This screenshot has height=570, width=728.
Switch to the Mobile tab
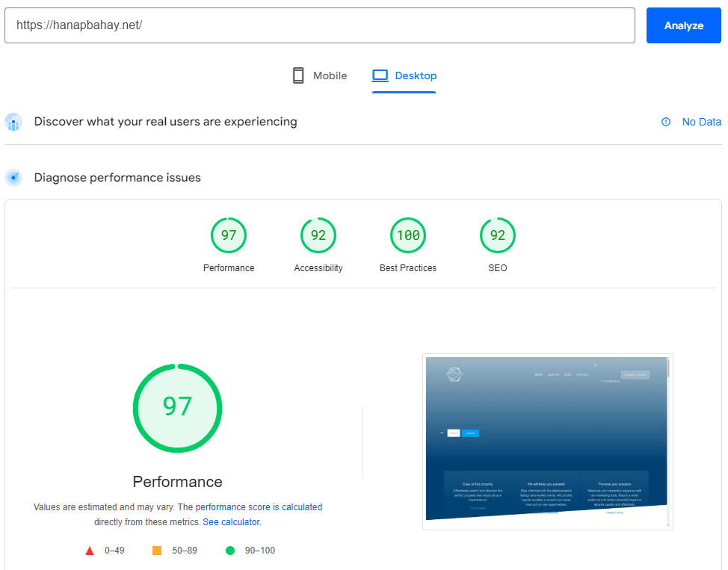[319, 75]
